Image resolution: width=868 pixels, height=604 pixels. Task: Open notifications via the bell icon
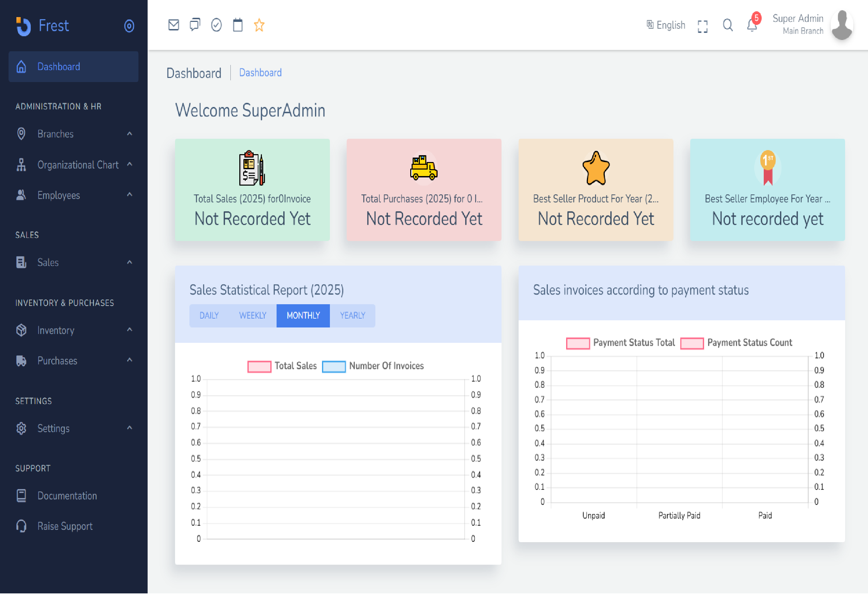coord(752,26)
